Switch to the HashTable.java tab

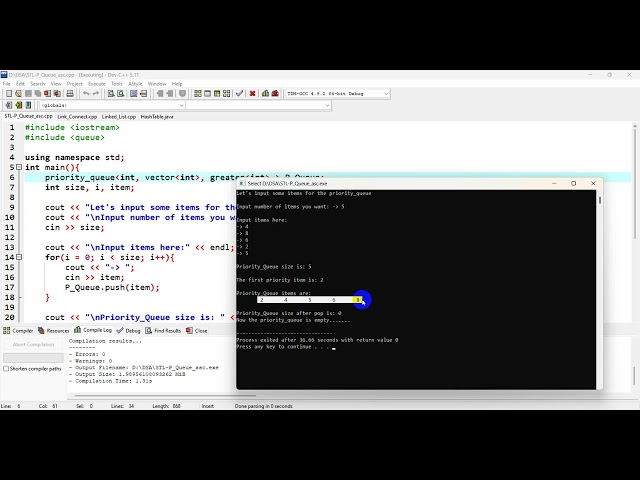click(x=157, y=117)
